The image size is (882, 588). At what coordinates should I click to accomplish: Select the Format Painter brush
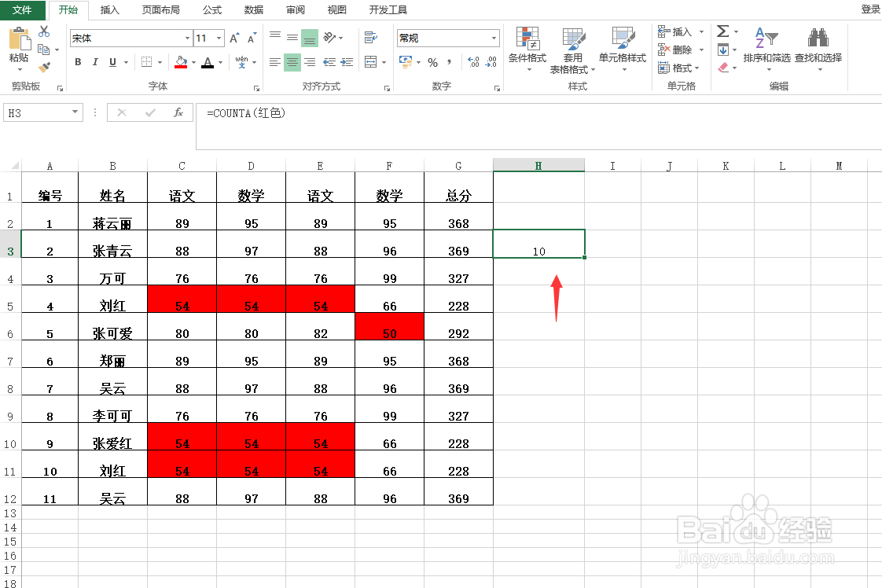coord(44,67)
